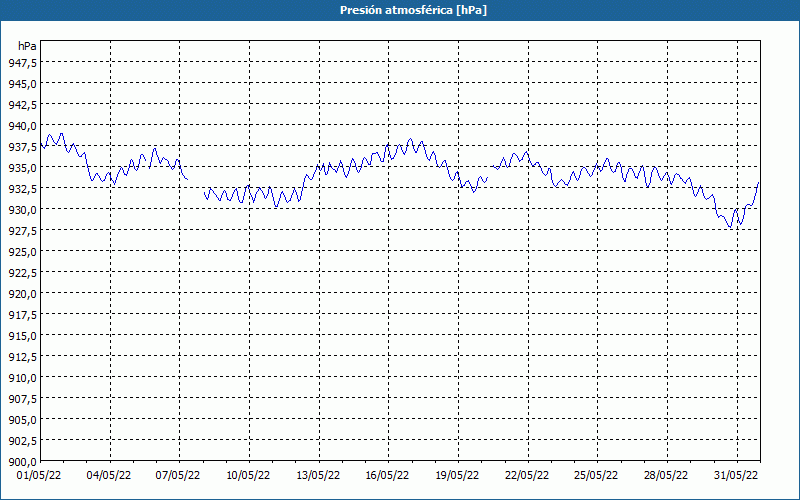The height and width of the screenshot is (500, 800).
Task: Click the 947,5 axis value
Action: (x=22, y=62)
